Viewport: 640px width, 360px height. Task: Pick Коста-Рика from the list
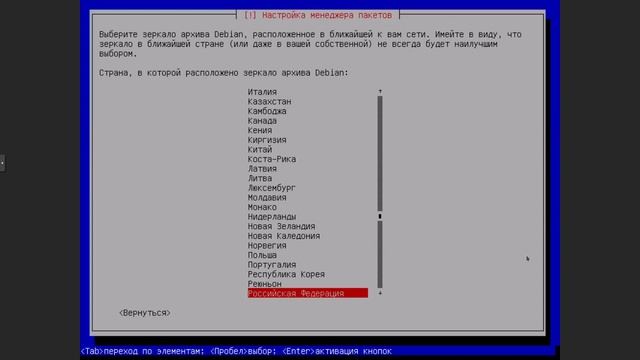(272, 159)
